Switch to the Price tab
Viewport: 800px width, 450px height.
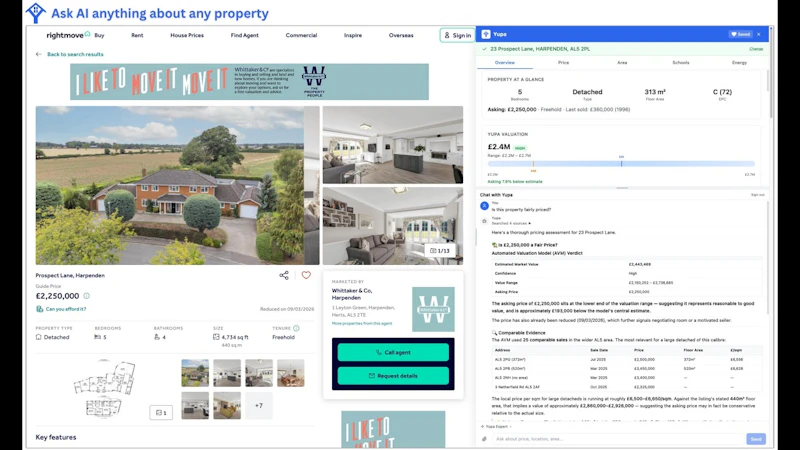click(x=563, y=62)
